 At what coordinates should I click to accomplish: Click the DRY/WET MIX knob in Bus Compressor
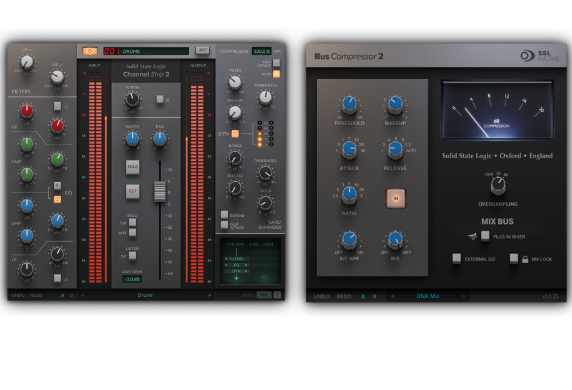click(395, 239)
